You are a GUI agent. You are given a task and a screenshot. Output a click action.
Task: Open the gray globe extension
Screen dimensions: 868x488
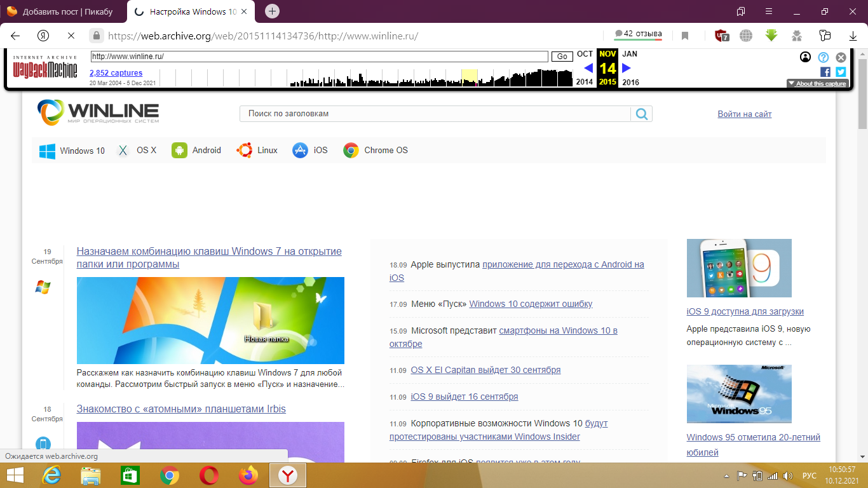coord(746,36)
